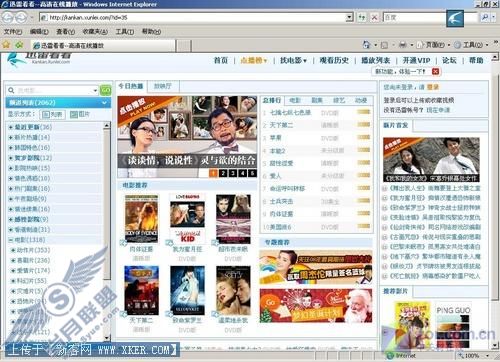Click the Refresh icon beside address bar
The image size is (500, 362).
pos(362,17)
